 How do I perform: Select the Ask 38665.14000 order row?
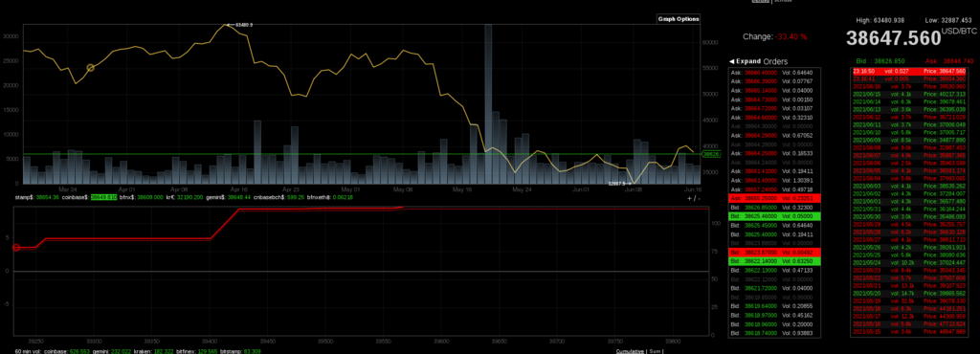coord(774,91)
